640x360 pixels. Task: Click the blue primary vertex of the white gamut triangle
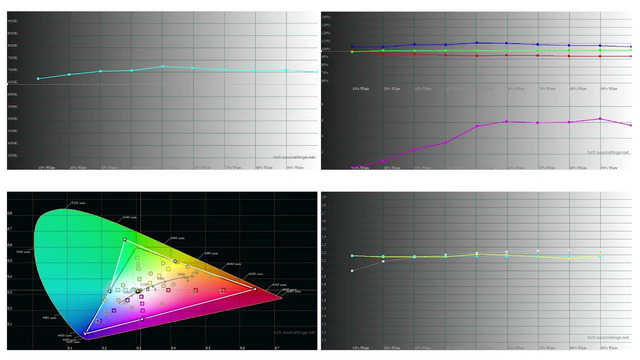coord(85,333)
